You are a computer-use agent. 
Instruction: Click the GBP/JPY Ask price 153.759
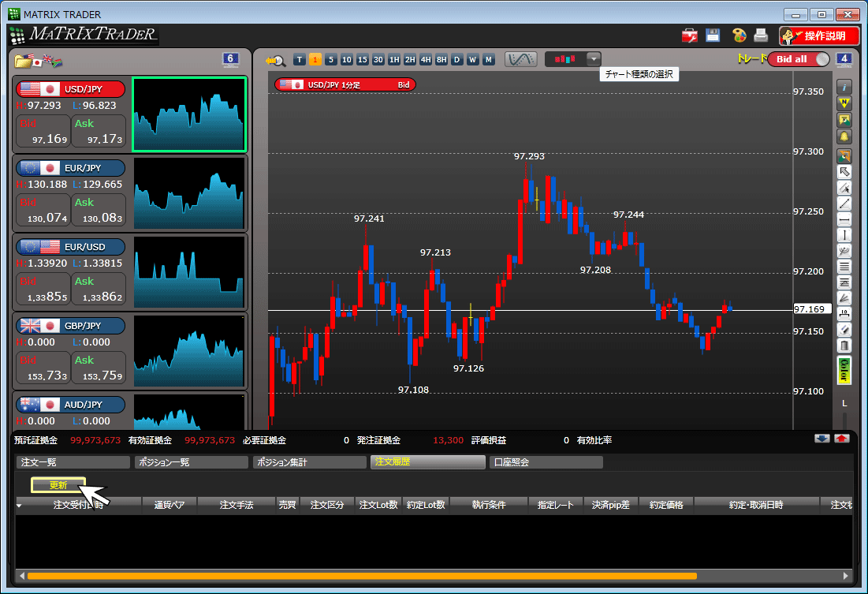99,368
